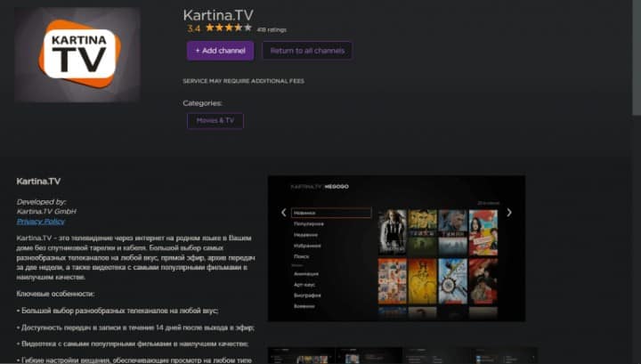Select the second small screenshot thumbnail
The image size is (641, 364).
coord(369,356)
